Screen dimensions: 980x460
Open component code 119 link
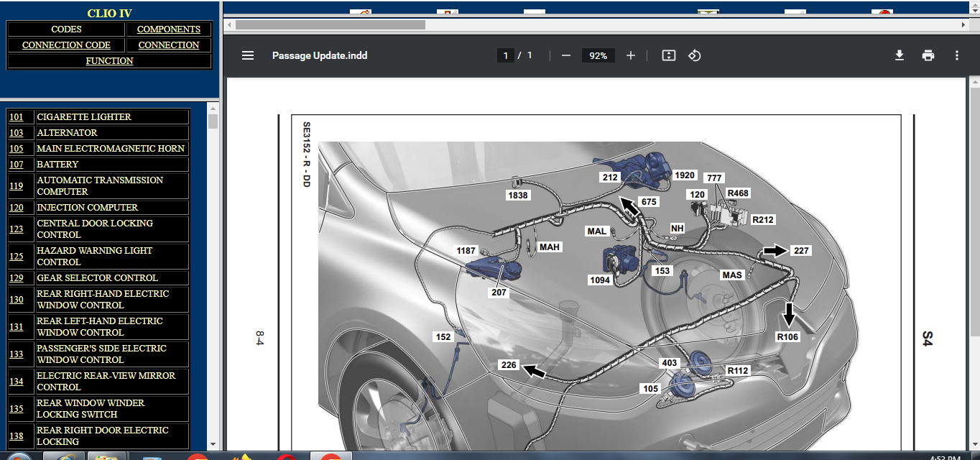click(17, 185)
